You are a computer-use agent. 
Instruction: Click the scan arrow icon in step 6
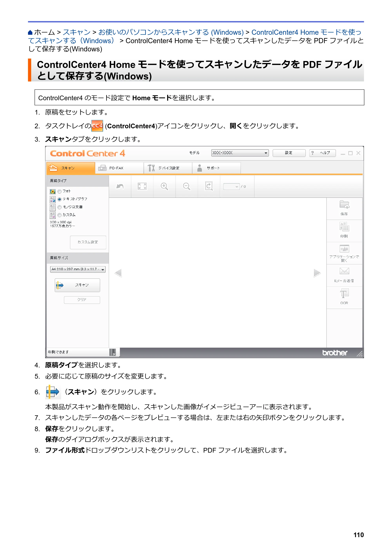coord(53,391)
